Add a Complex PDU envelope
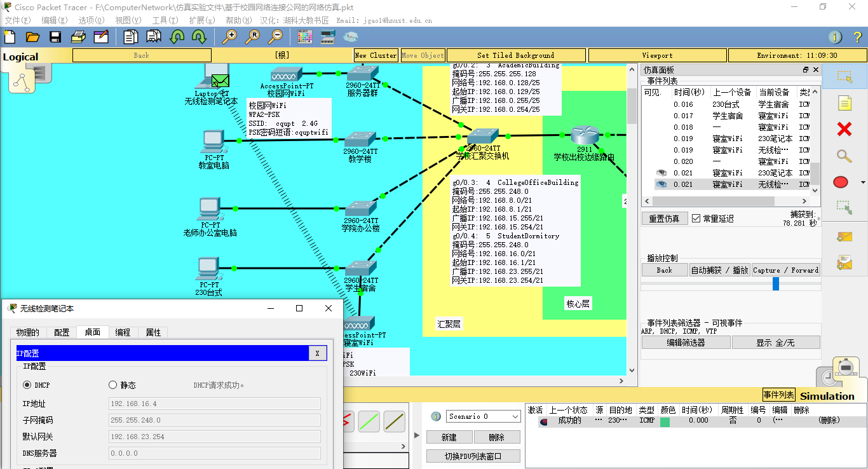This screenshot has height=469, width=868. pyautogui.click(x=844, y=262)
